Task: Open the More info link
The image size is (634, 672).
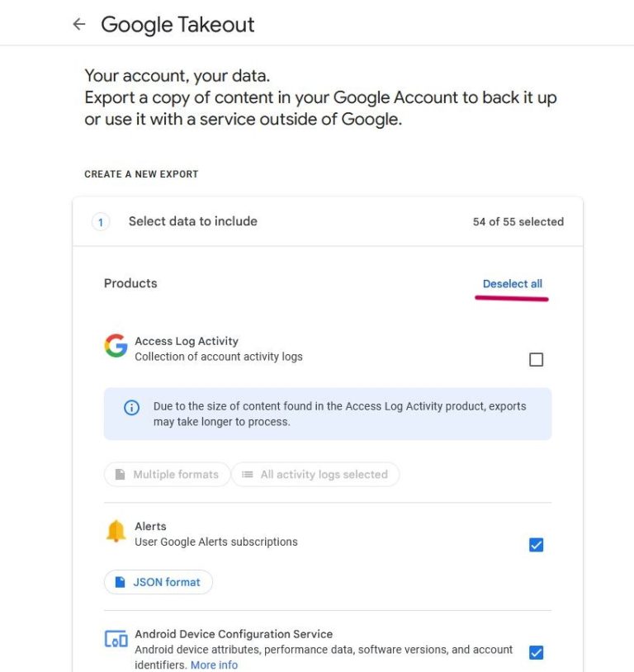Action: point(214,665)
